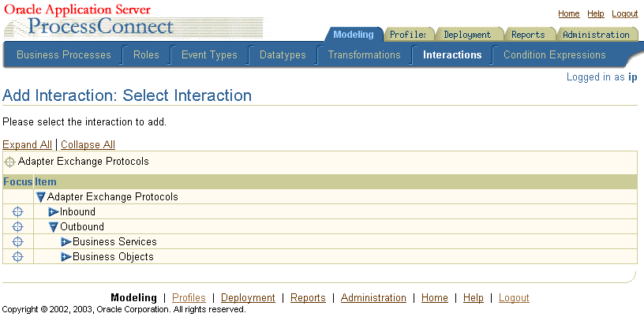Click the 'Add Interaction: Select Interaction' heading

pos(127,95)
